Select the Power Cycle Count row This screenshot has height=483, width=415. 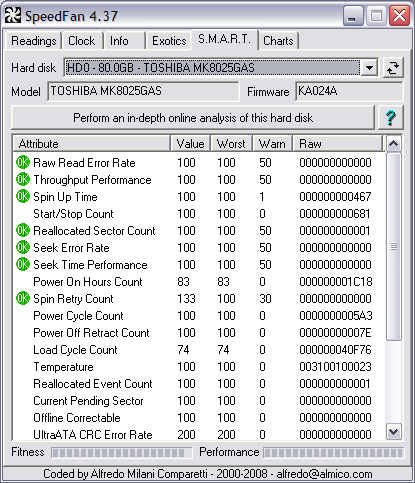199,315
